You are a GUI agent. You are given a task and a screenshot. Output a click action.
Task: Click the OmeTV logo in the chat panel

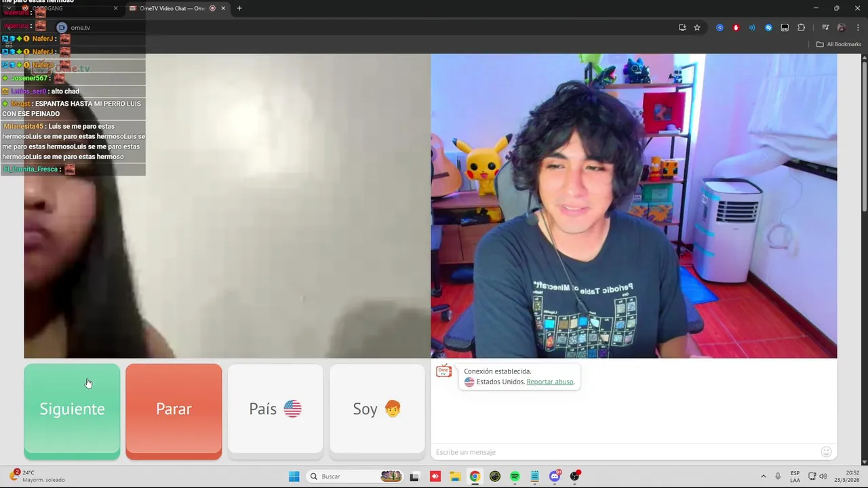click(x=443, y=371)
